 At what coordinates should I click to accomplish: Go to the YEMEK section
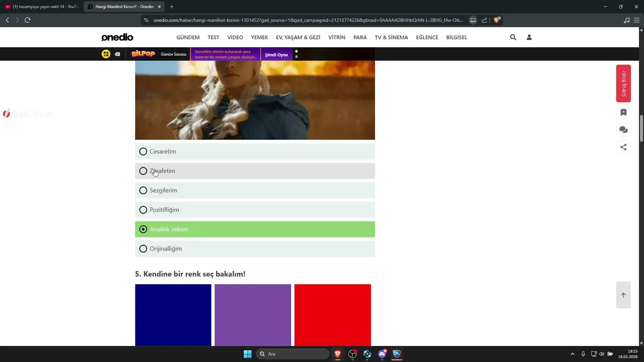260,37
